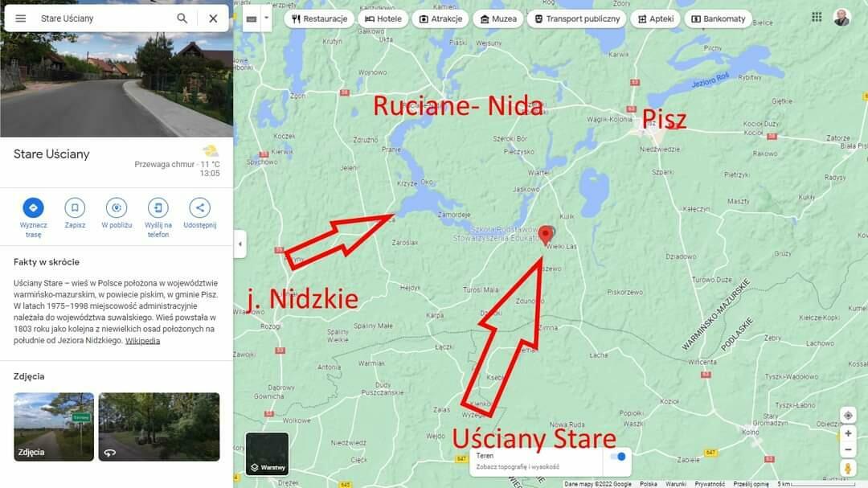The image size is (868, 488).
Task: Collapse the side panel arrow
Action: (x=240, y=244)
